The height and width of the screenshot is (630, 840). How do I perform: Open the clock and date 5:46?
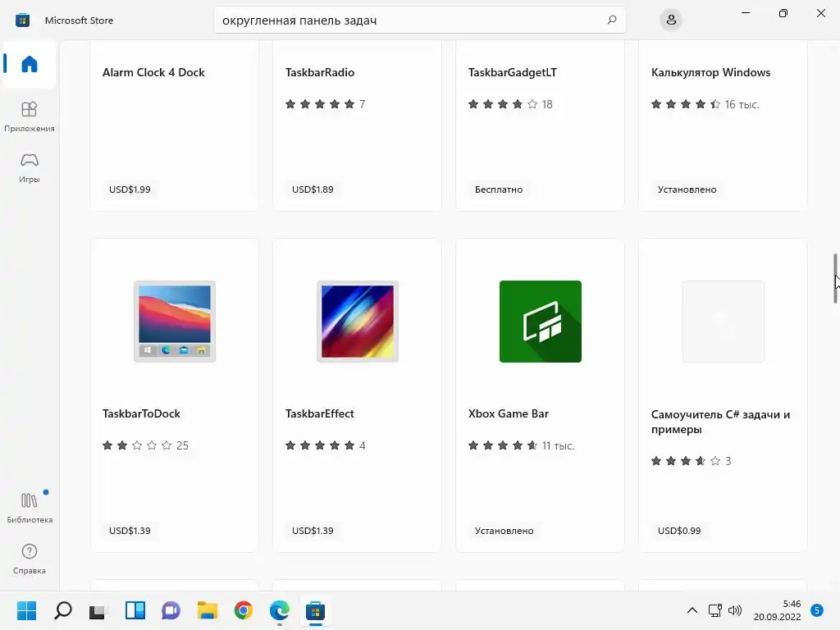click(x=778, y=610)
